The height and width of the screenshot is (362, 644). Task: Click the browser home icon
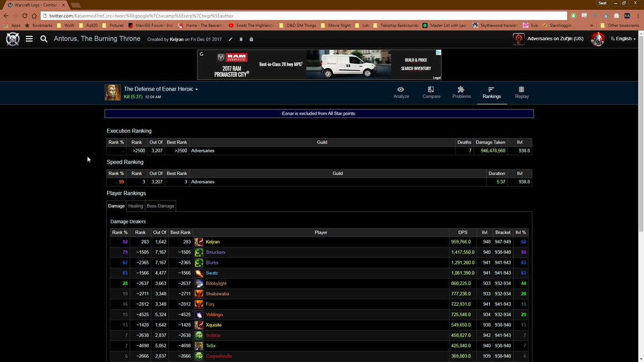click(33, 16)
